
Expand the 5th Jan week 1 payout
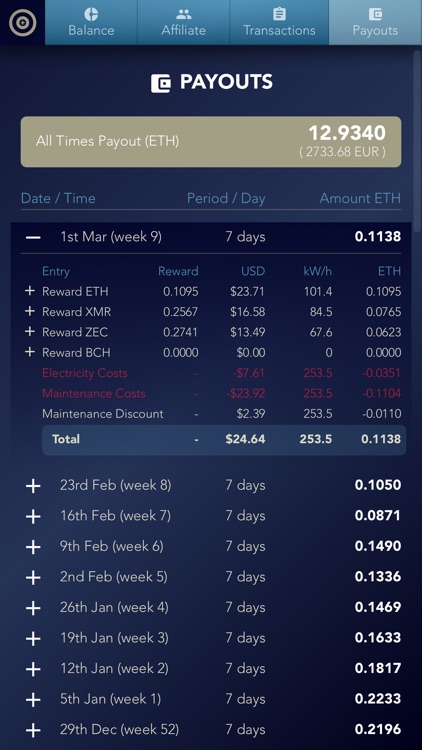pyautogui.click(x=33, y=700)
